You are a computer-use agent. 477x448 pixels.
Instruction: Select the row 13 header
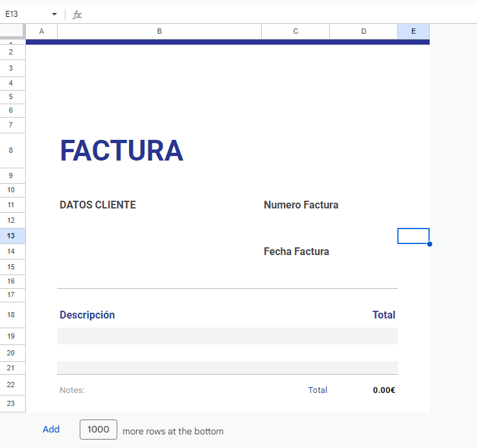(x=11, y=236)
